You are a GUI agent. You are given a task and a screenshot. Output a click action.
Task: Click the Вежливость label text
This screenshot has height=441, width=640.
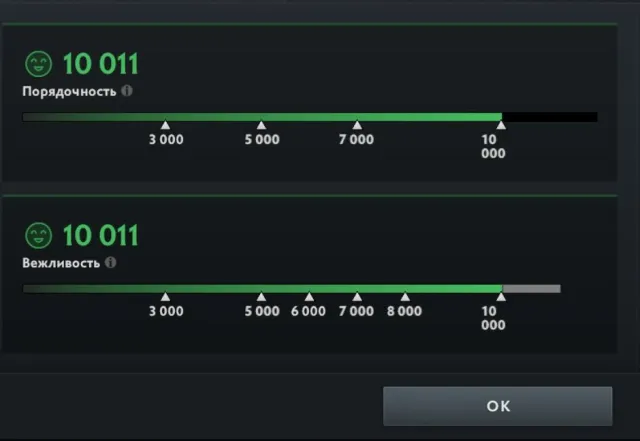tap(61, 263)
